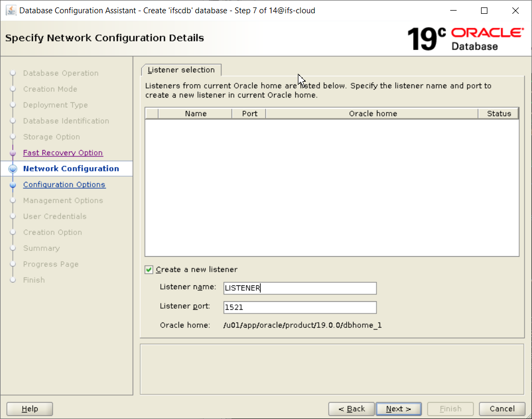Click the Port column header
Image resolution: width=532 pixels, height=419 pixels.
250,114
